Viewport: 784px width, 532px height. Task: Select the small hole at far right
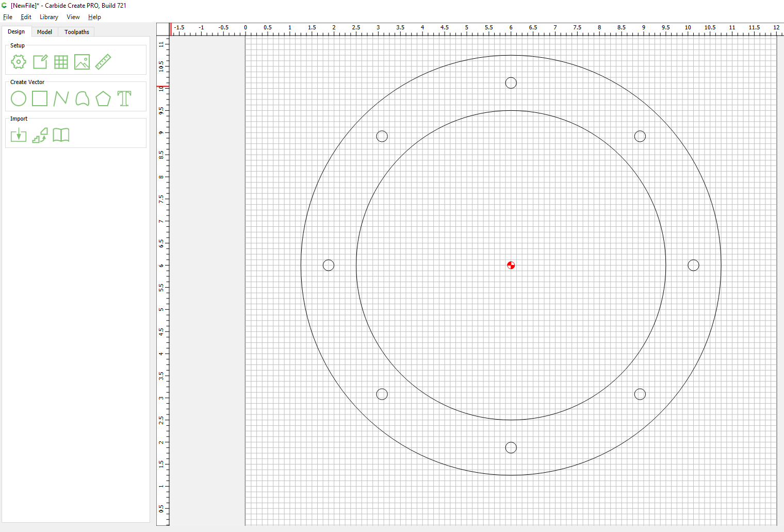click(x=693, y=265)
